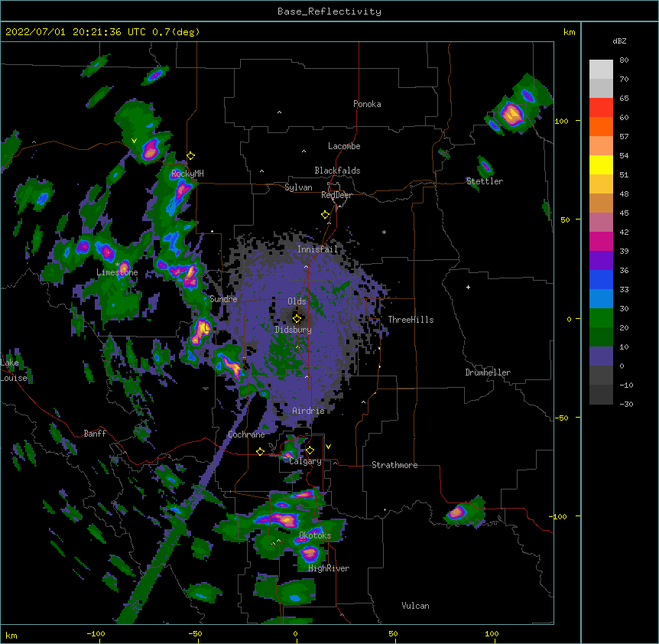Click the km unit label at the bottom left
Image resolution: width=659 pixels, height=644 pixels.
(11, 635)
